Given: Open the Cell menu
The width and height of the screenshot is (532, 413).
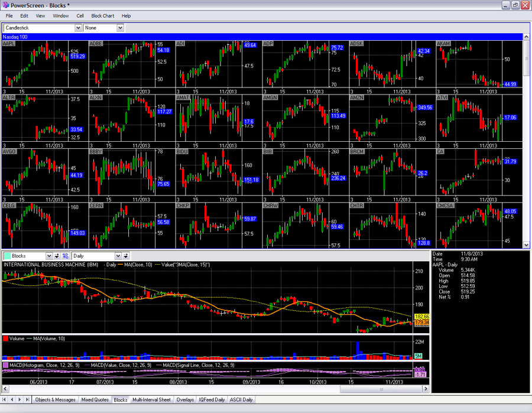Looking at the screenshot, I should point(80,16).
